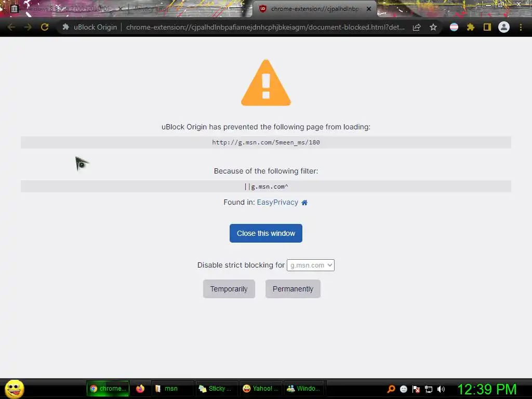532x399 pixels.
Task: Click the orange warning triangle icon
Action: click(265, 83)
